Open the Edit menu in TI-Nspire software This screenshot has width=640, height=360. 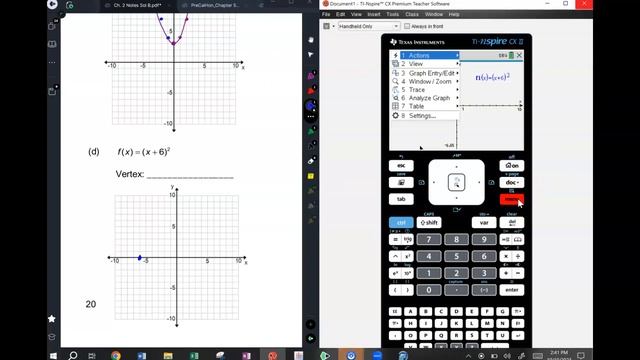pos(340,14)
